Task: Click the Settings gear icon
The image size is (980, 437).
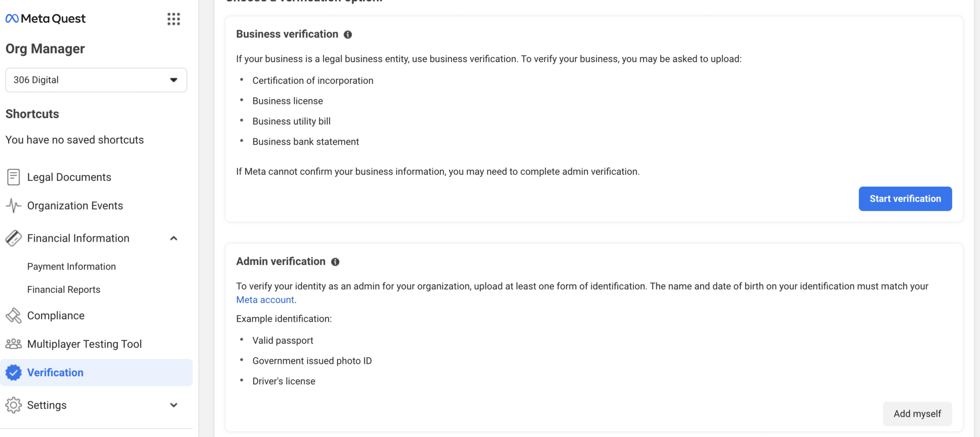Action: tap(13, 405)
